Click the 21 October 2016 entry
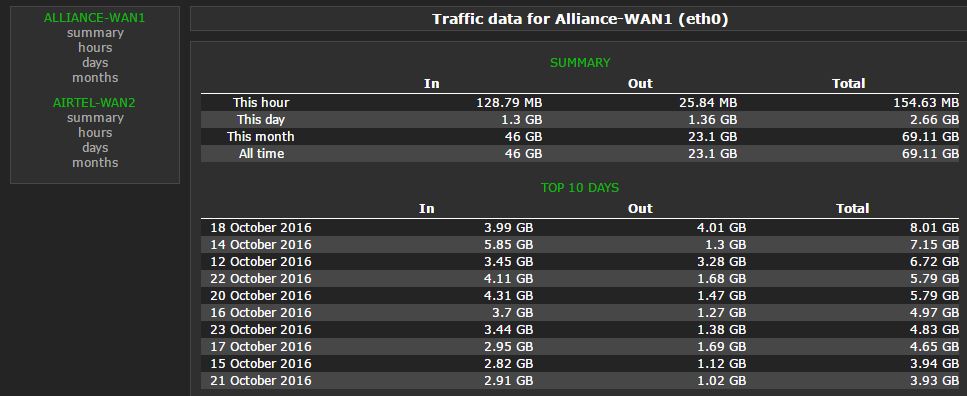The height and width of the screenshot is (396, 967). coord(261,381)
